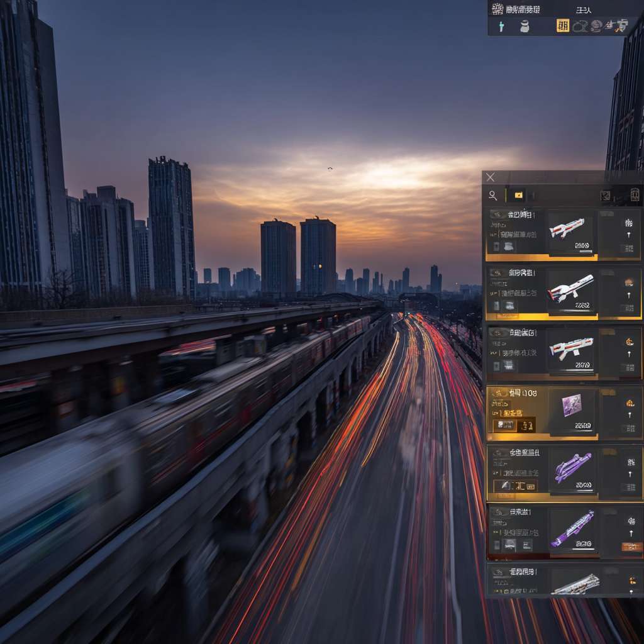The width and height of the screenshot is (644, 644).
Task: Open the first white-and-red rifle thumbnail
Action: 567,229
